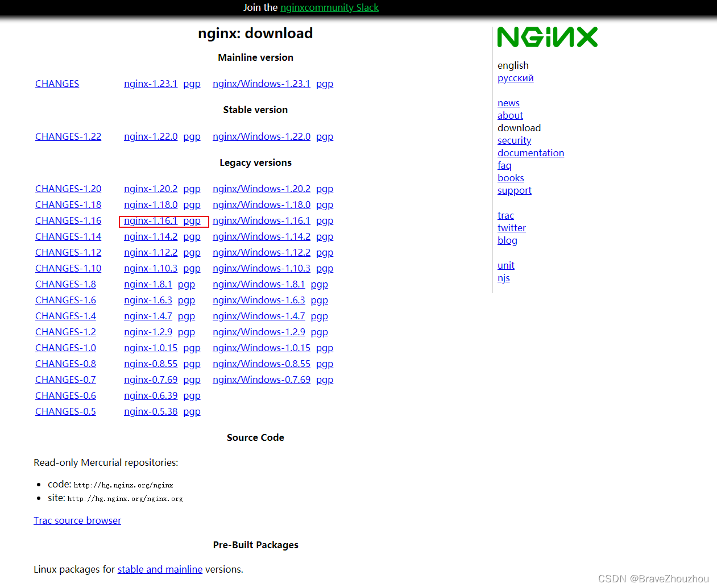Viewport: 717px width, 588px height.
Task: Download nginx-1.22.0 stable source
Action: click(x=151, y=136)
